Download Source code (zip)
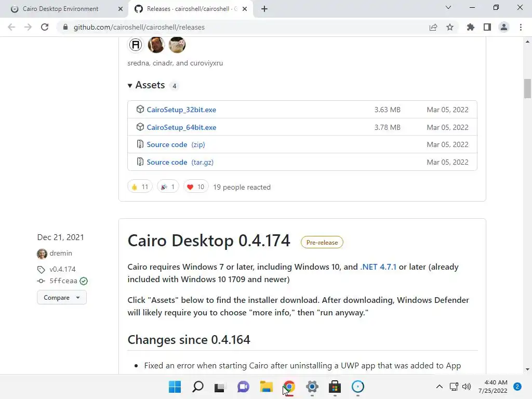532x399 pixels. click(x=176, y=144)
